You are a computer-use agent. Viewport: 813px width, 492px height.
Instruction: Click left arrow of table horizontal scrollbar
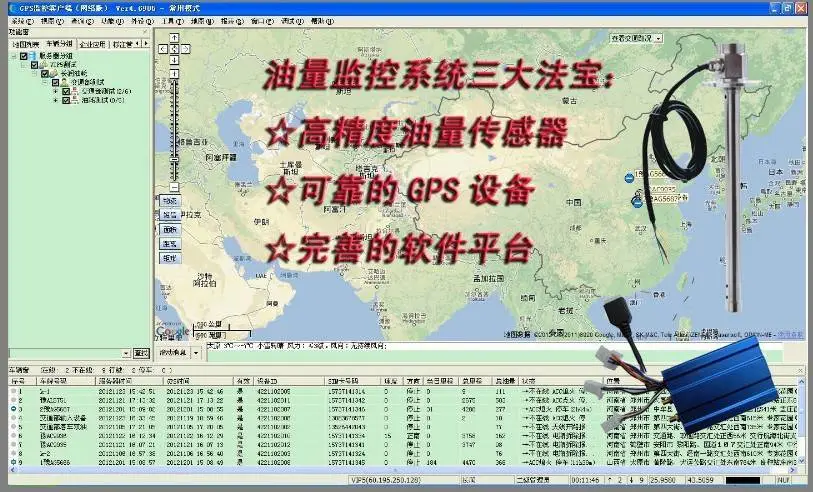point(12,470)
